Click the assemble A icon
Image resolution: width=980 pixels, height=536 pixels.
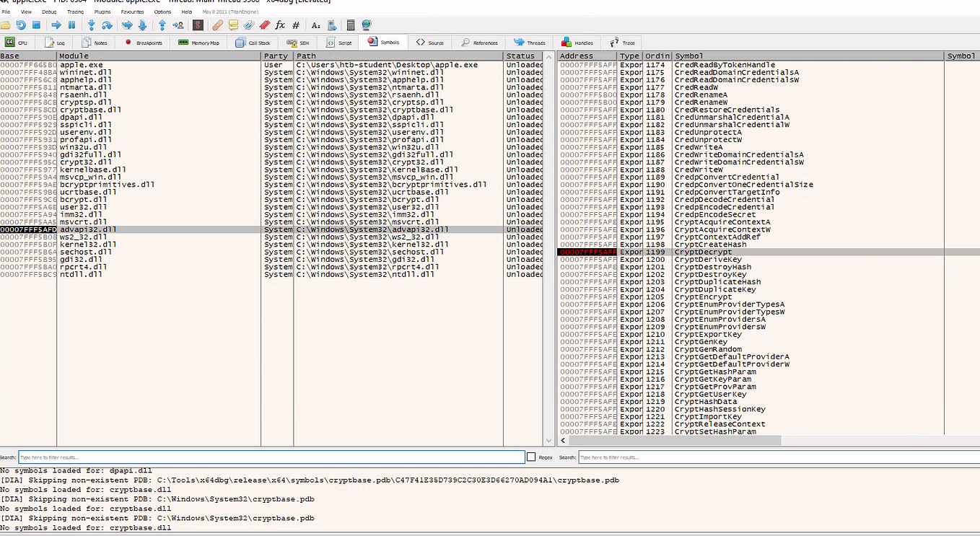315,25
